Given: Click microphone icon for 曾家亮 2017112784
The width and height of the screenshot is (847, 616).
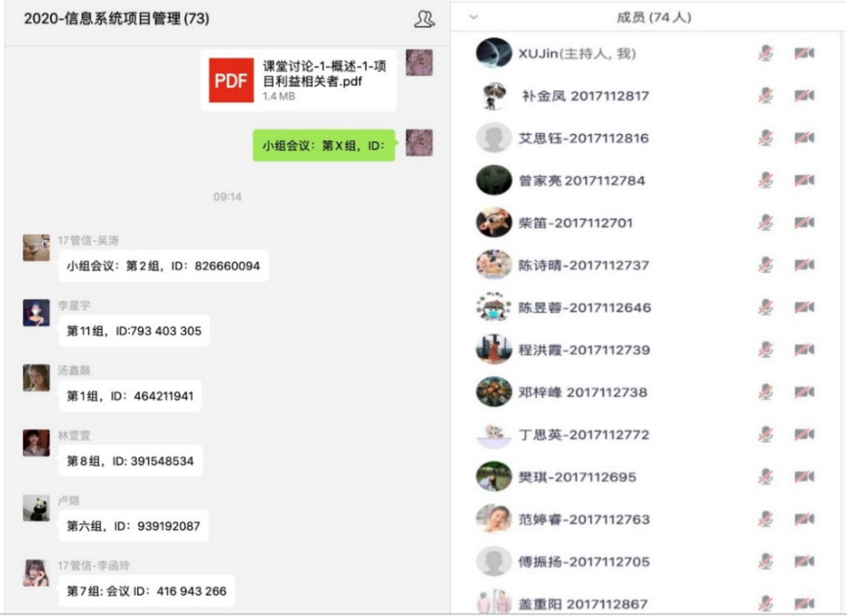Looking at the screenshot, I should click(x=766, y=180).
